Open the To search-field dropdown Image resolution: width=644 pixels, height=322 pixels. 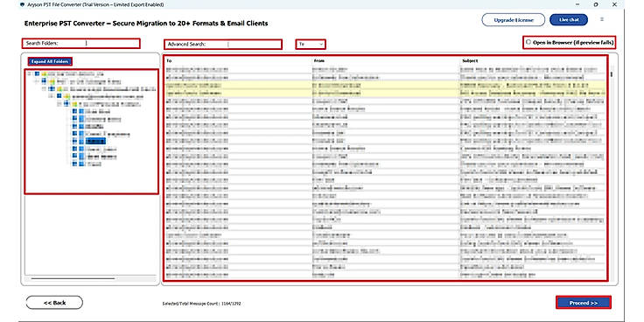310,44
